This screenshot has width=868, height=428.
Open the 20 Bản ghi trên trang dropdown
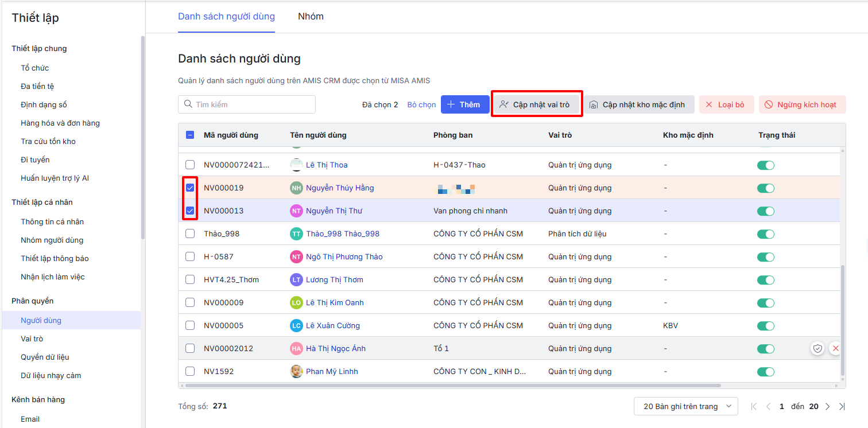point(685,406)
